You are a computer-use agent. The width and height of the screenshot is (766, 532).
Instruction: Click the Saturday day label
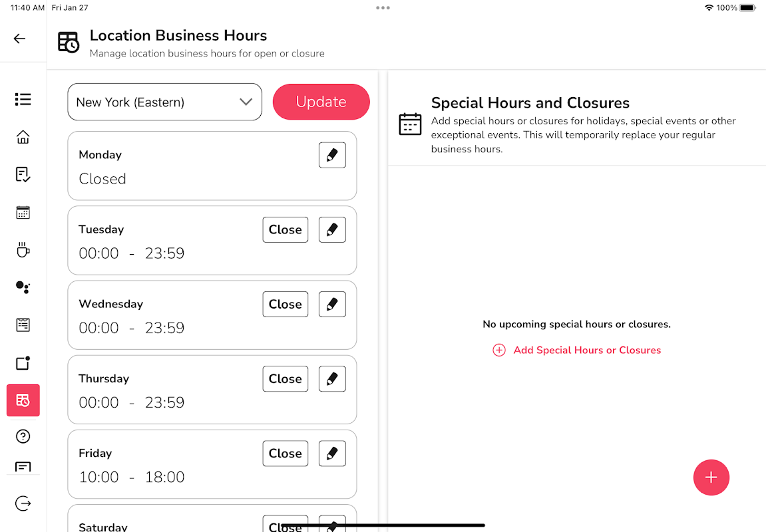click(x=103, y=527)
